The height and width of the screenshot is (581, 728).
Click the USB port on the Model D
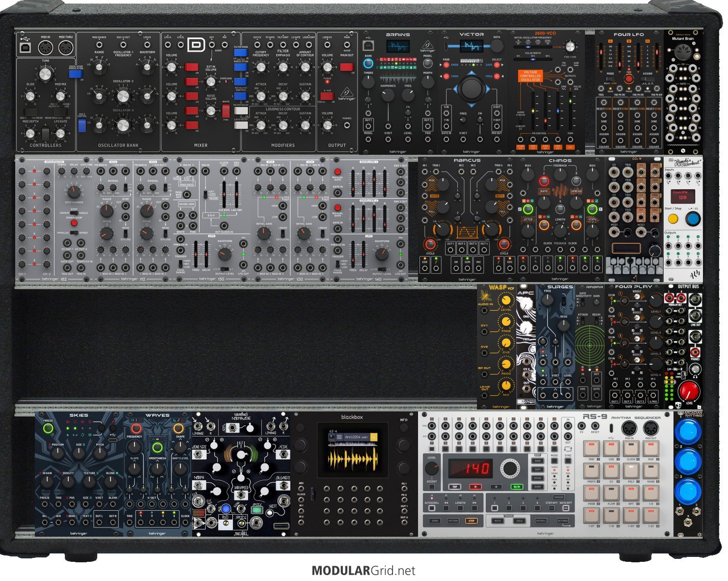[x=25, y=48]
